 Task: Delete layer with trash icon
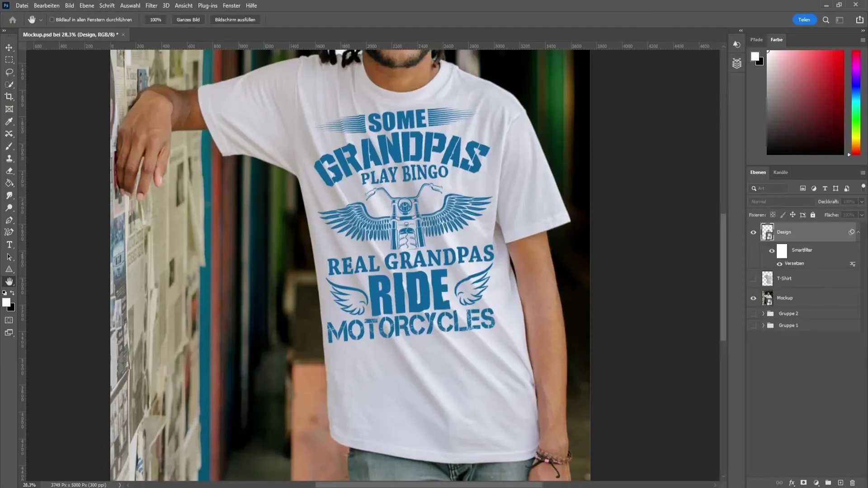[x=853, y=483]
